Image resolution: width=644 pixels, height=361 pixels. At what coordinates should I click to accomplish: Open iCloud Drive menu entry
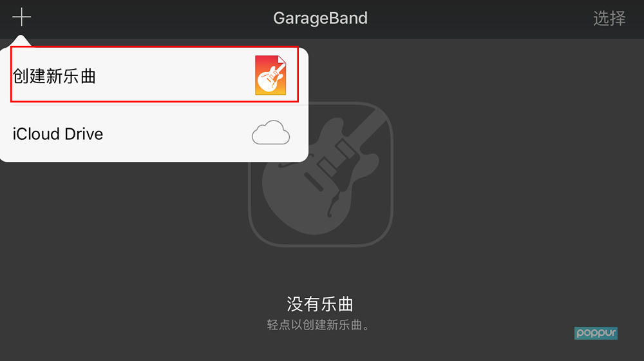[x=155, y=133]
